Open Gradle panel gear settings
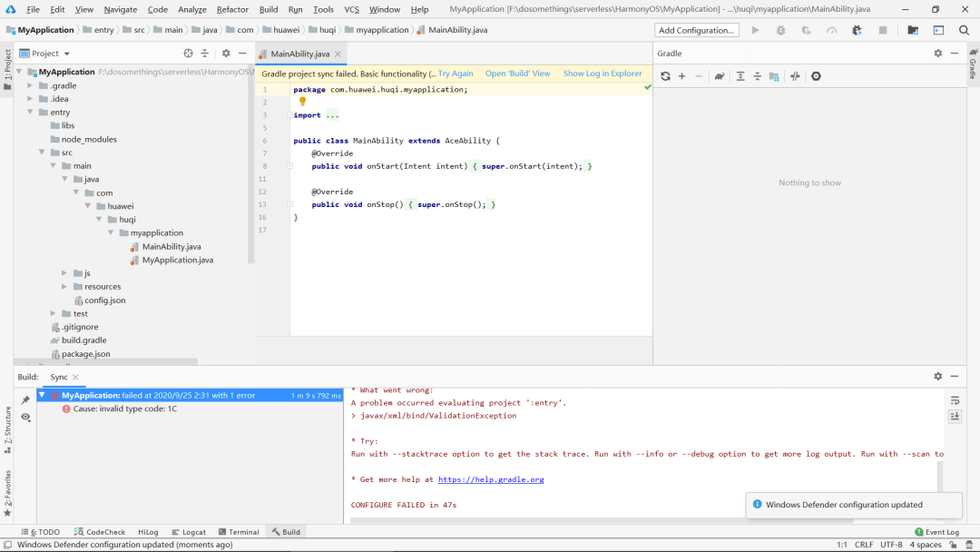Screen dimensions: 980x552 937,54
